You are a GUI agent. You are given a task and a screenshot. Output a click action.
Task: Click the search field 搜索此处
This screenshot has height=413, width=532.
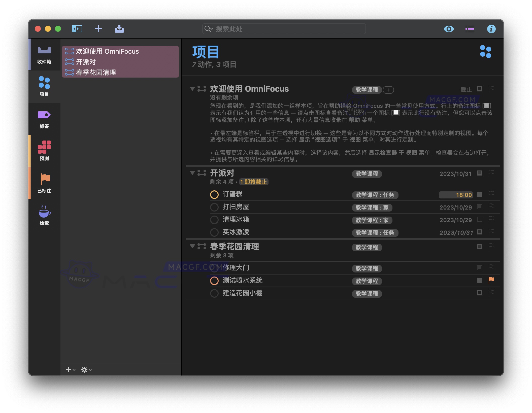coord(284,29)
